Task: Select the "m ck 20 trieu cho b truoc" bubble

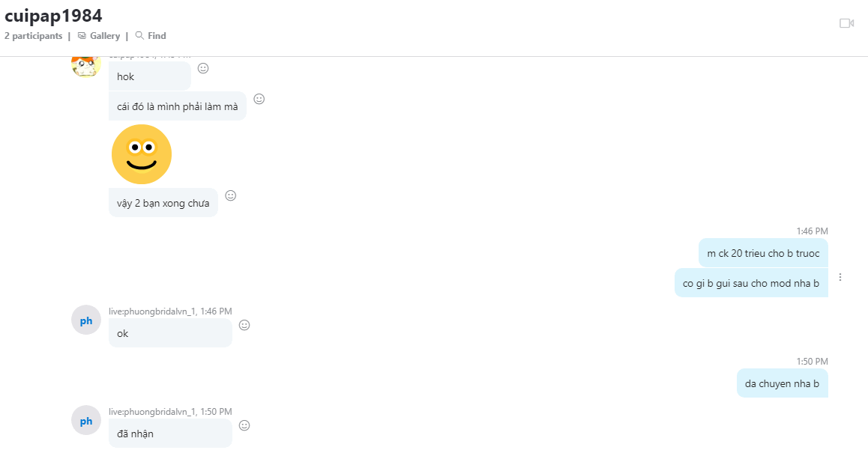Action: tap(763, 253)
